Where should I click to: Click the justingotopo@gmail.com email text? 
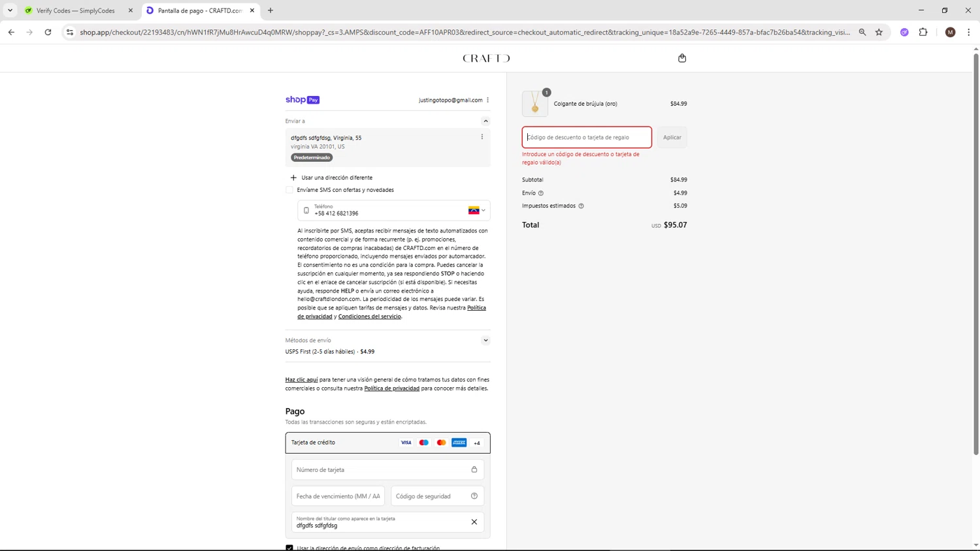coord(451,100)
